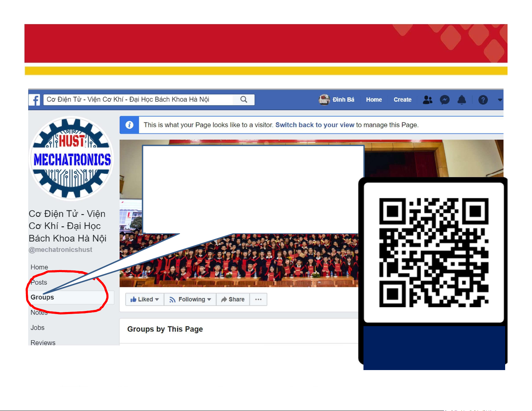532x411 pixels.
Task: Click Switch back to your view link
Action: point(315,125)
